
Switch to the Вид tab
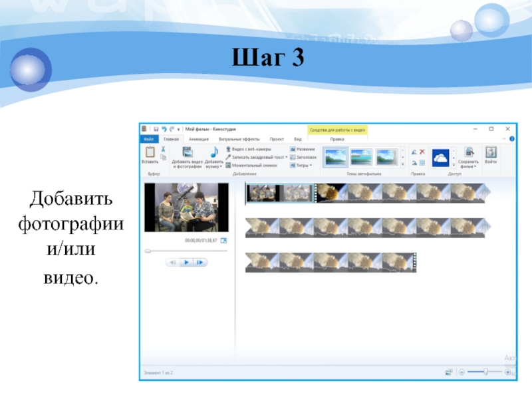[297, 139]
